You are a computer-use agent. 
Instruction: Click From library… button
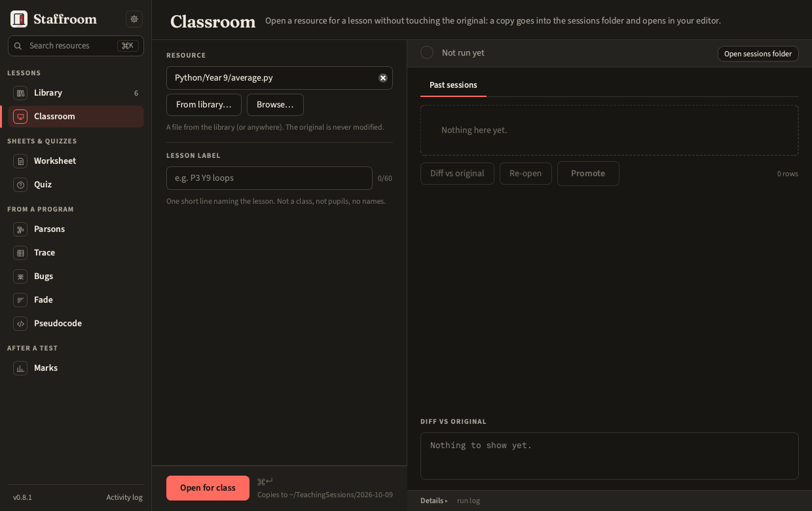pos(204,105)
